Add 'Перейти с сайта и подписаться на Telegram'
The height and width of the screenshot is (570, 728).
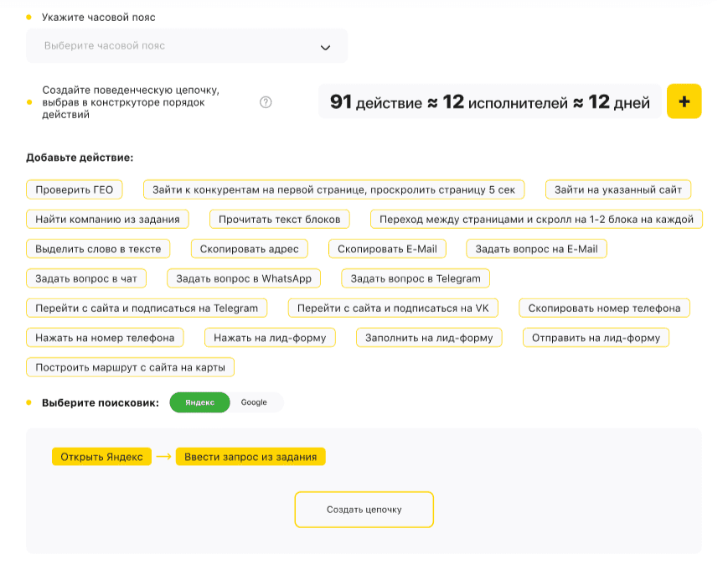[147, 308]
